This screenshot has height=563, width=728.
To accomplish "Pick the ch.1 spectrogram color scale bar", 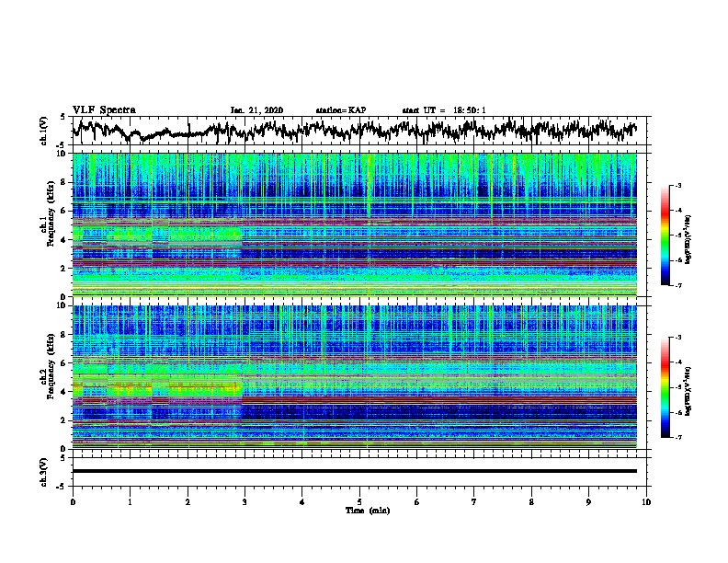I will (x=665, y=236).
